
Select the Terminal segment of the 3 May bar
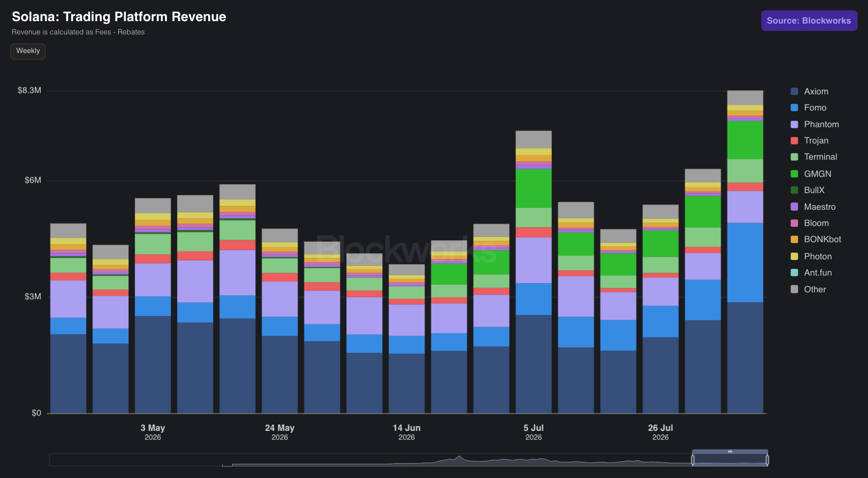coord(153,244)
